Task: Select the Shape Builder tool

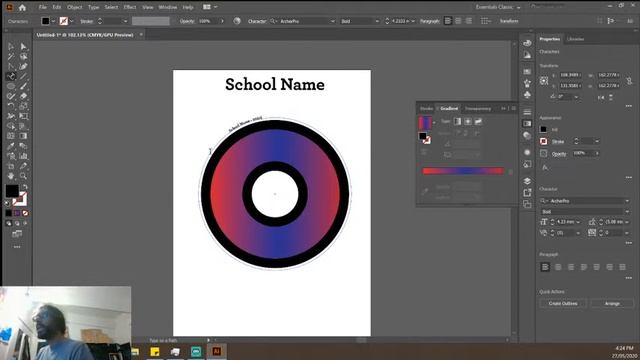Action: 11,126
